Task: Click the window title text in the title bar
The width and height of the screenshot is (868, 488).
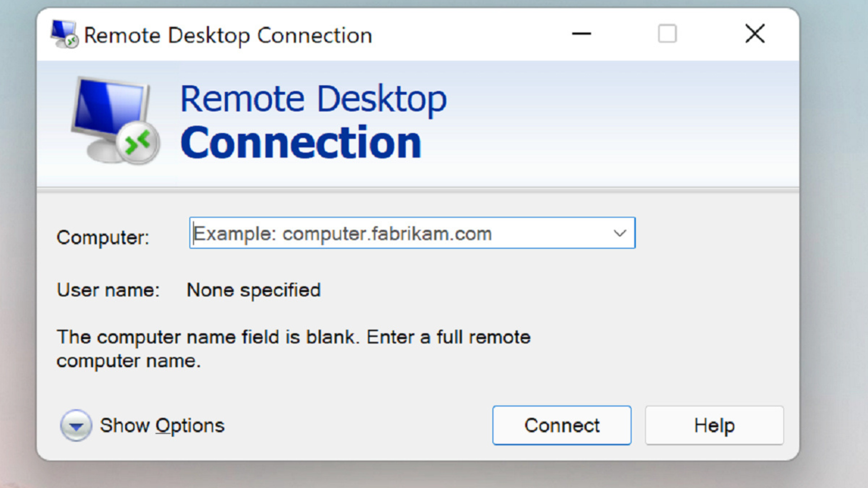Action: click(x=228, y=35)
